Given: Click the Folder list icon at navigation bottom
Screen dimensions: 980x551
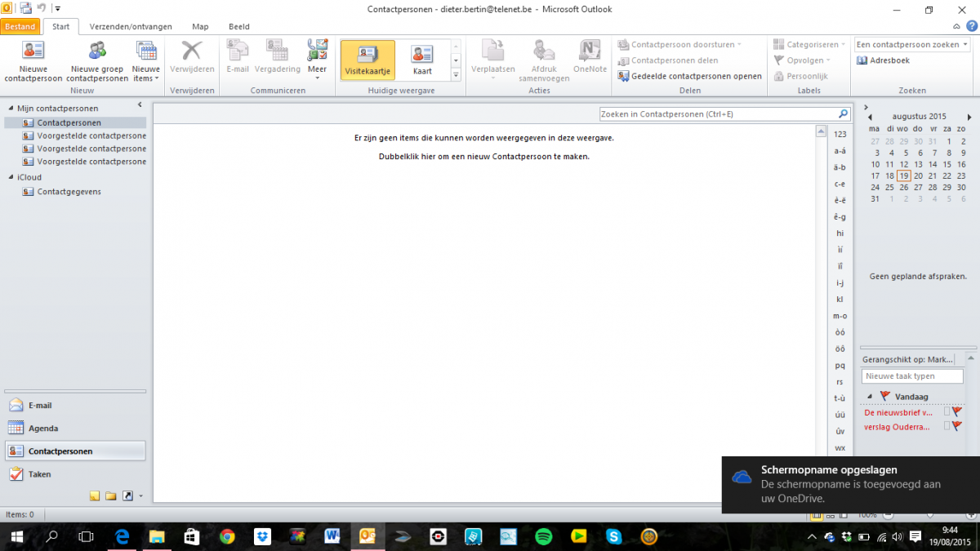Looking at the screenshot, I should pos(110,495).
